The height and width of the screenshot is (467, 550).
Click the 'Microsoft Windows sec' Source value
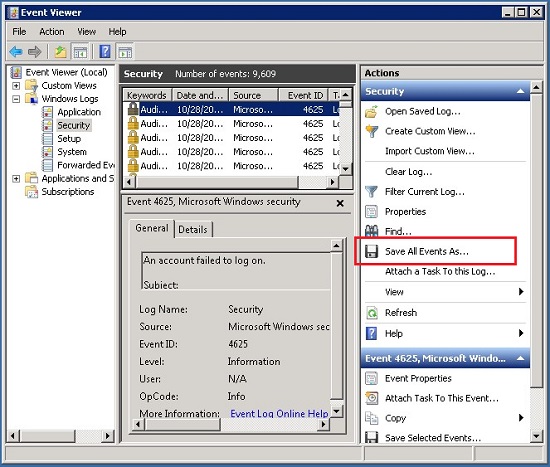pos(279,327)
